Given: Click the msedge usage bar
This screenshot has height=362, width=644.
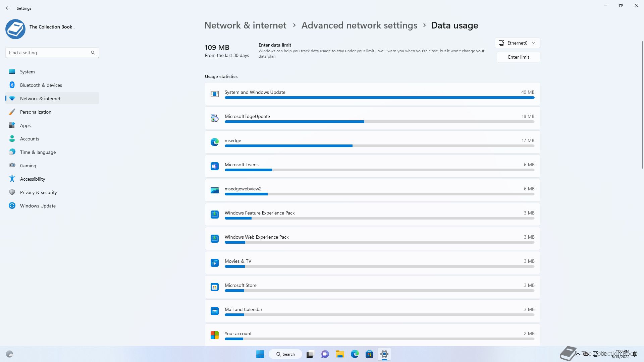Looking at the screenshot, I should point(379,146).
